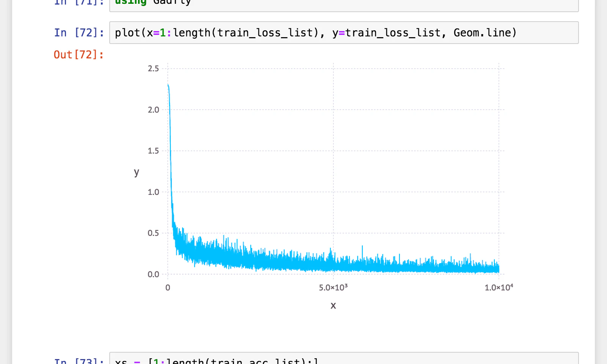607x364 pixels.
Task: Click the 5.0×10³ x-axis tick label
Action: pyautogui.click(x=333, y=287)
